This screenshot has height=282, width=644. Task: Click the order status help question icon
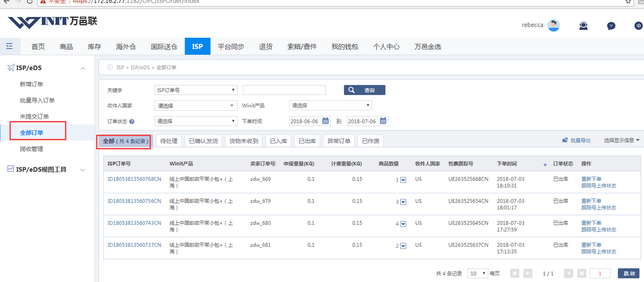coord(132,121)
